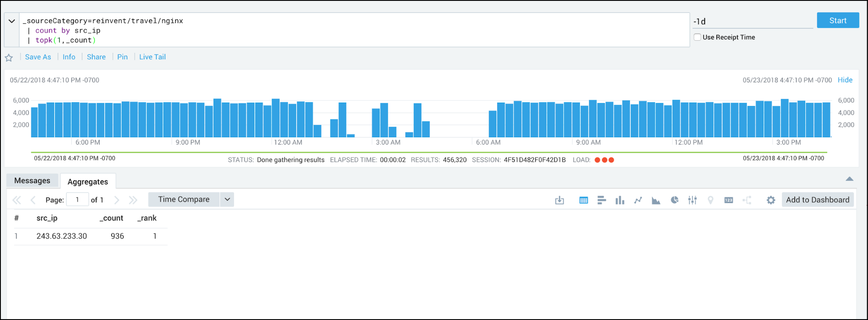Image resolution: width=868 pixels, height=320 pixels.
Task: Collapse results panel with up arrow
Action: point(849,179)
